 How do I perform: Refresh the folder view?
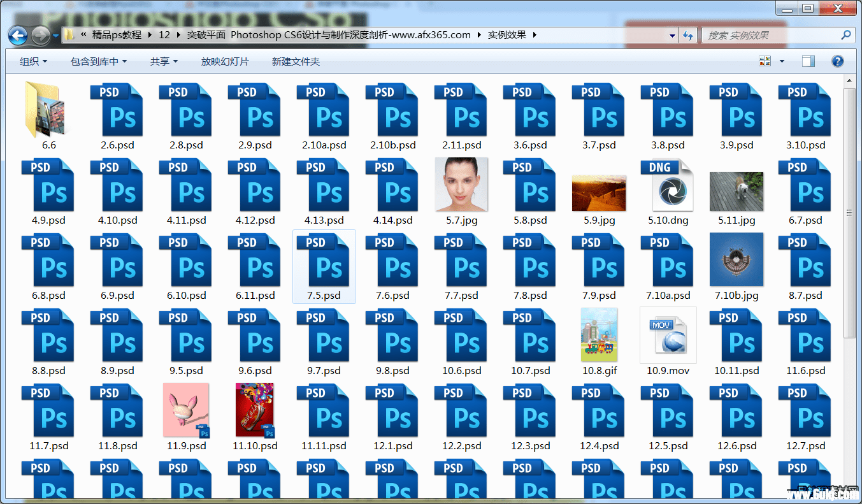(x=688, y=36)
